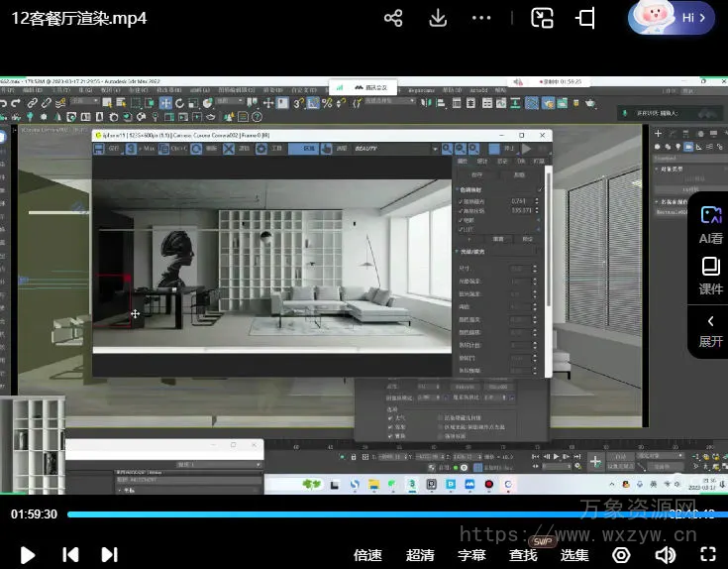
Task: Click the Hi assistant button
Action: pos(672,18)
